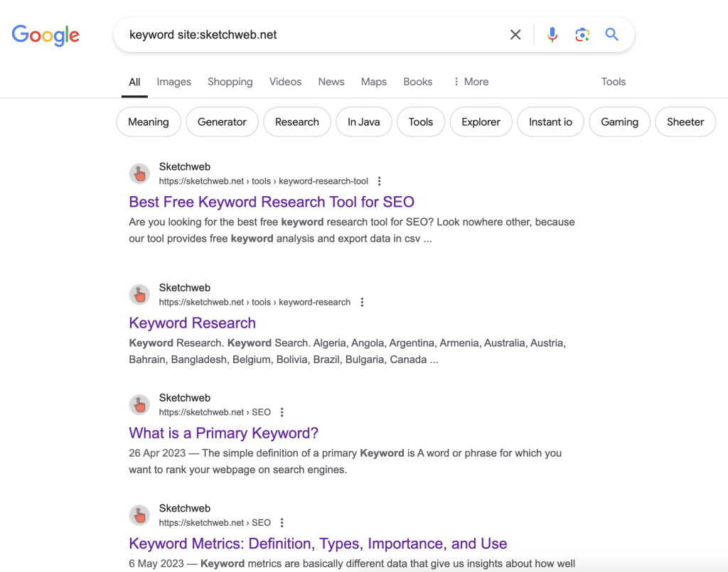Click the snippet starting 'Are you looking for'

(x=352, y=230)
